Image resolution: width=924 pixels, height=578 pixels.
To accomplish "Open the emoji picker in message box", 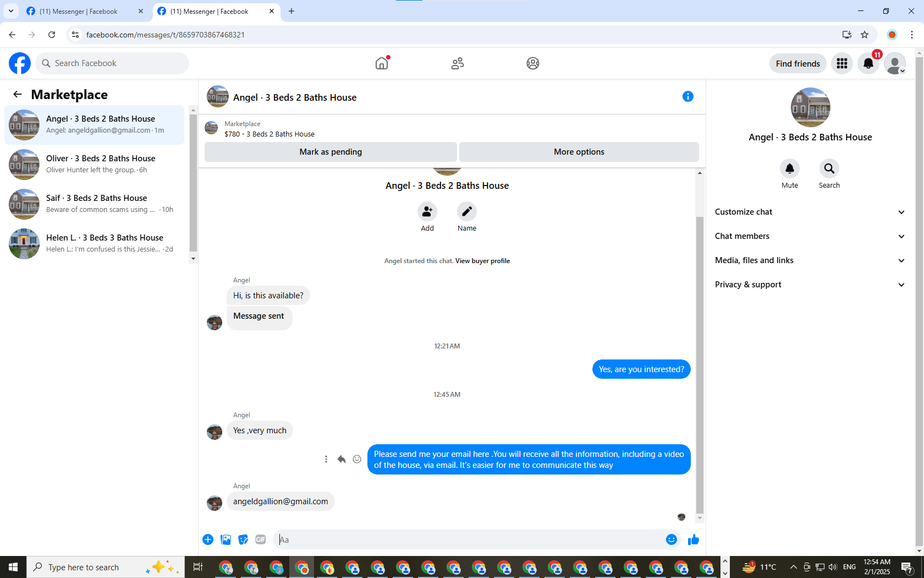I will (x=672, y=539).
